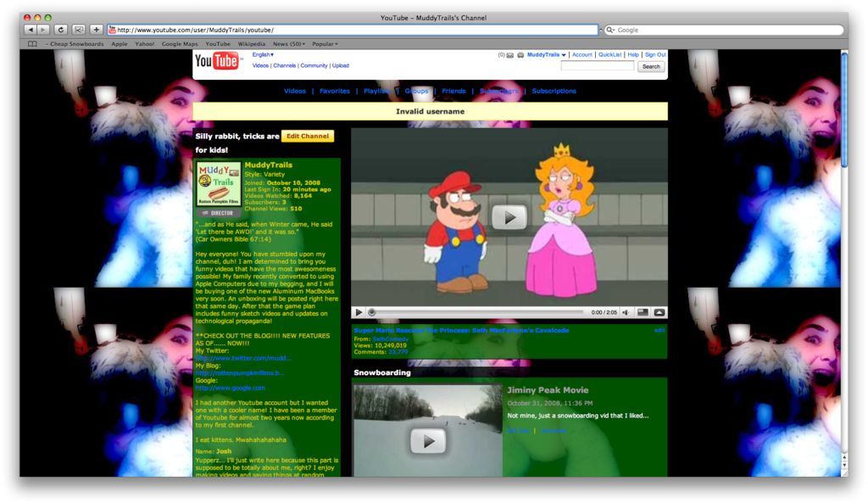868x504 pixels.
Task: Click the YouTube logo
Action: (x=217, y=61)
